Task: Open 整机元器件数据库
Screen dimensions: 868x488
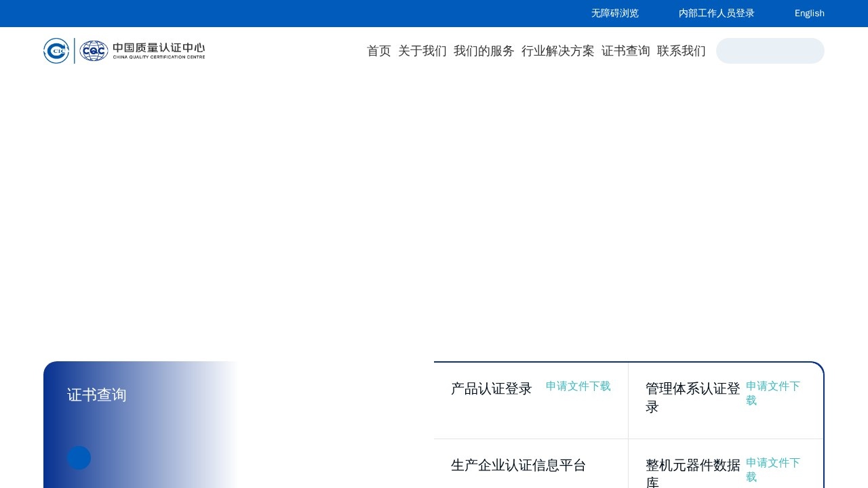Action: tap(693, 473)
